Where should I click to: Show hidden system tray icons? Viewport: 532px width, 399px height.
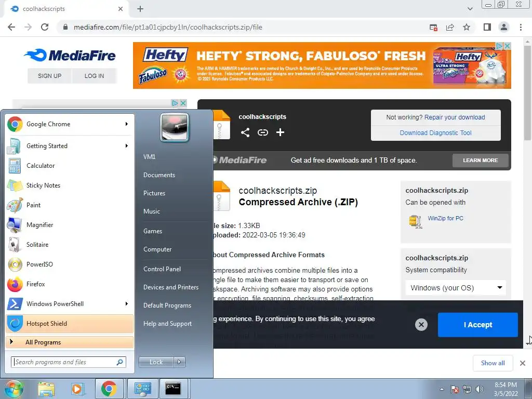tap(442, 389)
